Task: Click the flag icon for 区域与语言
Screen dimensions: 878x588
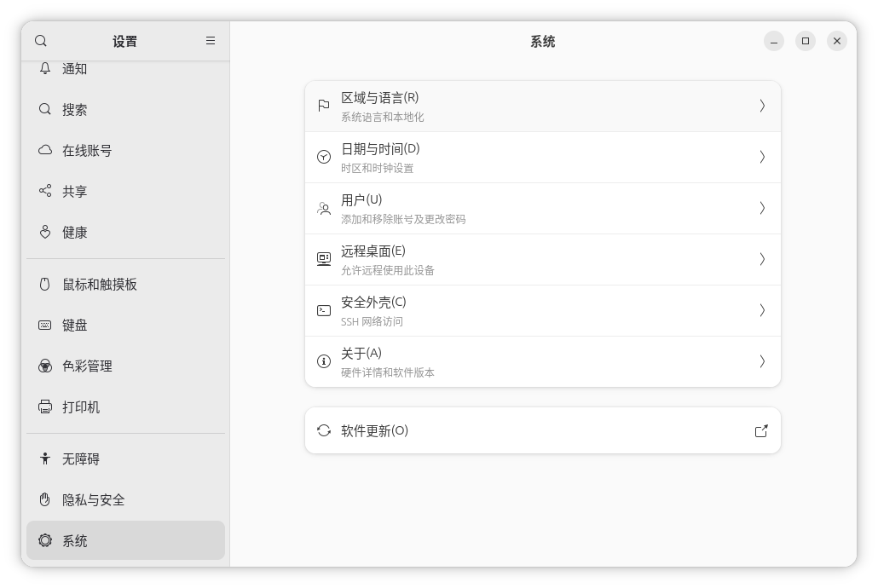Action: pos(324,106)
